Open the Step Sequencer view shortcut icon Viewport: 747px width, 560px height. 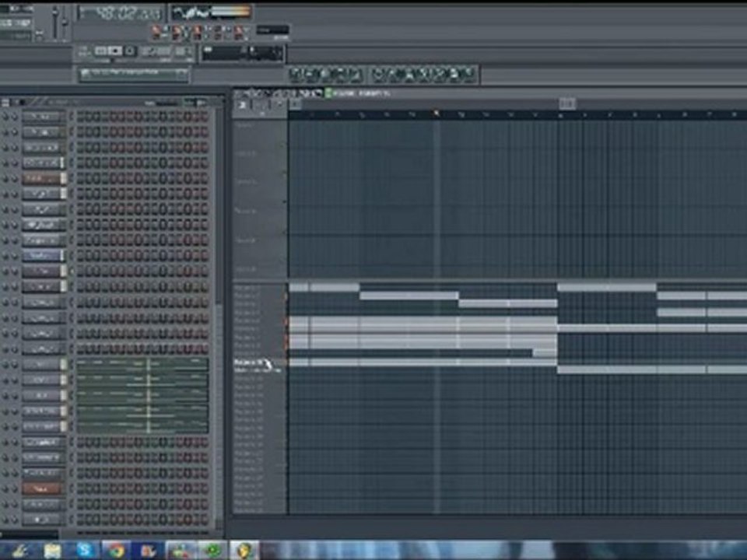310,75
